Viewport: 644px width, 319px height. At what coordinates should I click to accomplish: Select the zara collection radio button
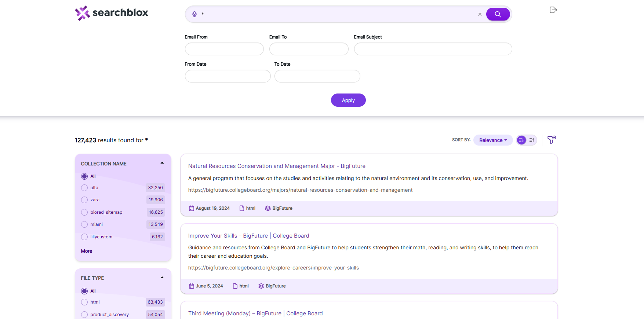click(84, 200)
